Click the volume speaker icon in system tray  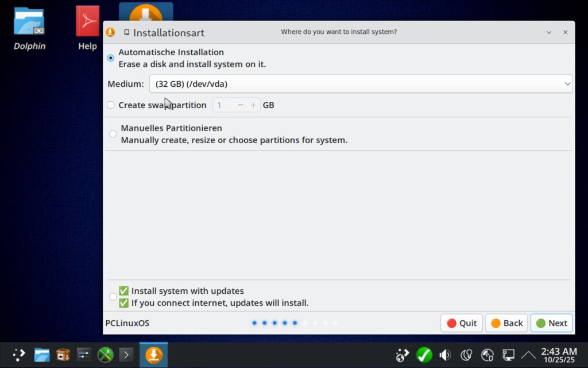445,355
